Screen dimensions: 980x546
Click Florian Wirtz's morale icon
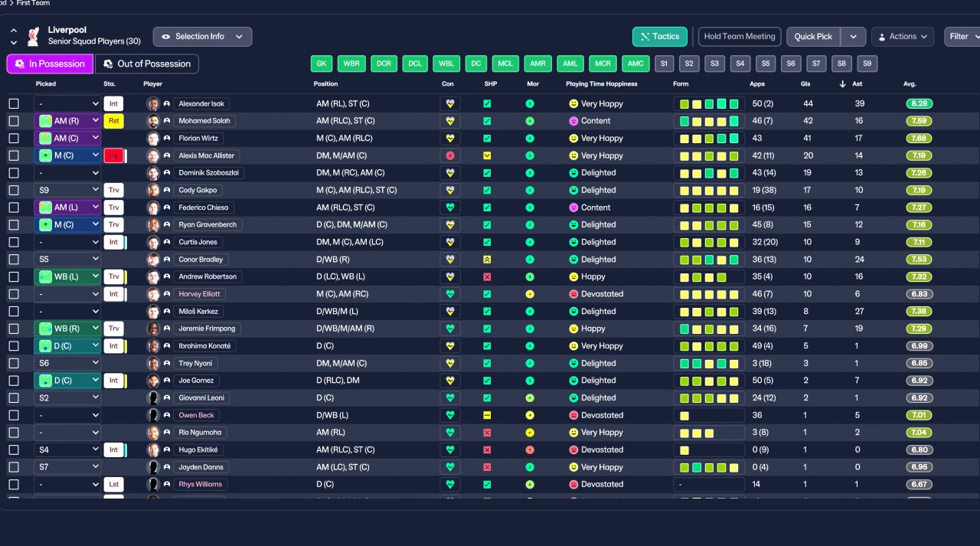click(530, 139)
